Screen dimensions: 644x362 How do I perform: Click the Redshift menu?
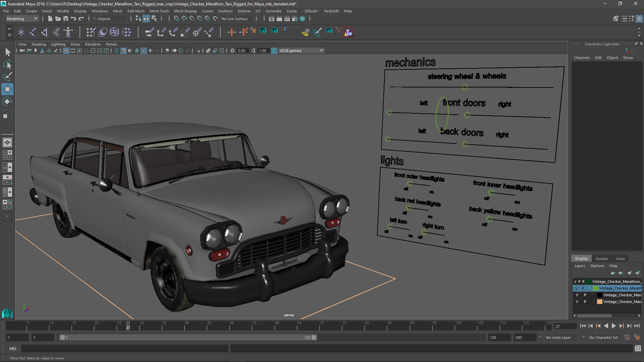331,11
